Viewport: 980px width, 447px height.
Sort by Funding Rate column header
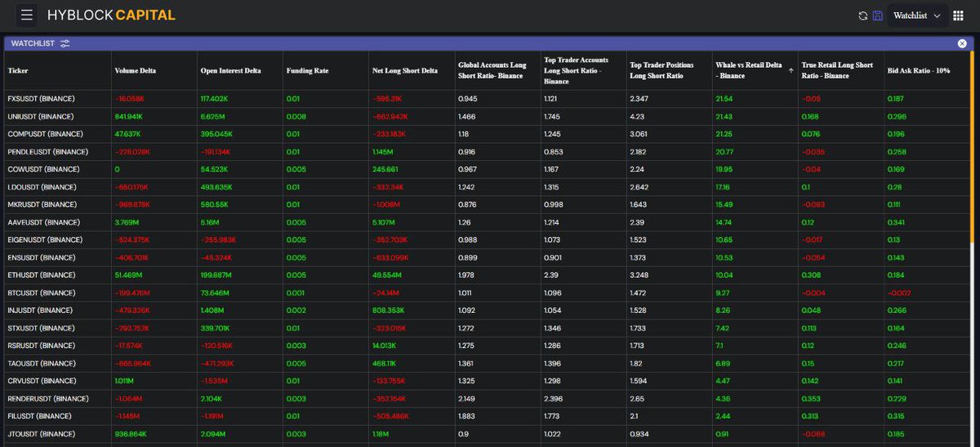(x=307, y=70)
